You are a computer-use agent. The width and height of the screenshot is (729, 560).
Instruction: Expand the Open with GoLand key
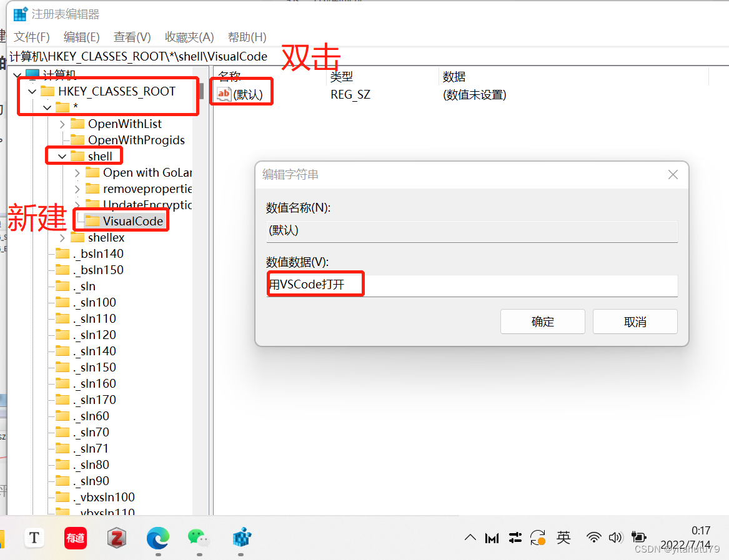77,173
